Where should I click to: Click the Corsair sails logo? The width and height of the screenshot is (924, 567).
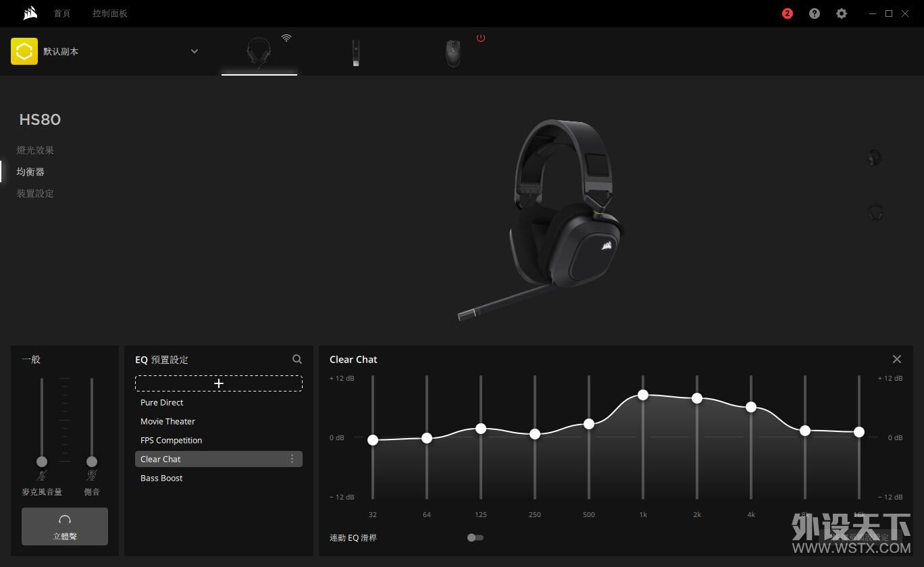pyautogui.click(x=30, y=13)
